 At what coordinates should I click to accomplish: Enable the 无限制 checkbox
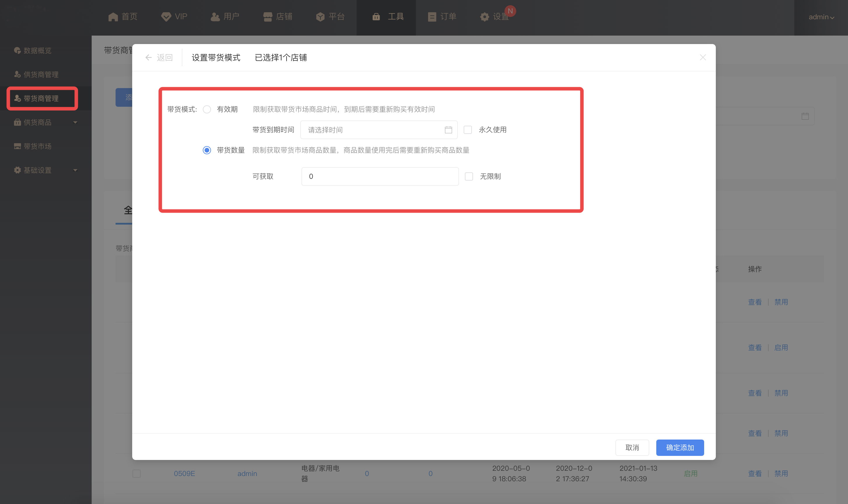coord(469,176)
